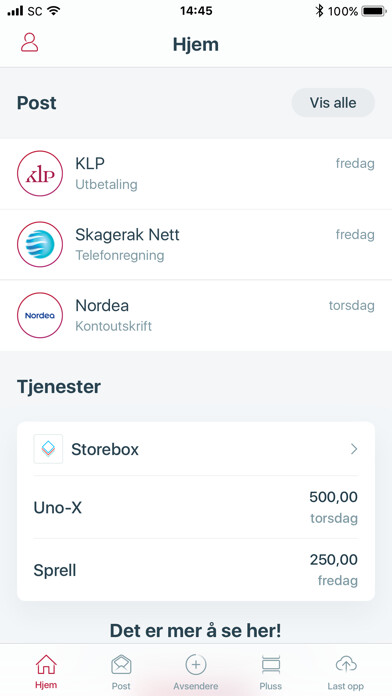The image size is (392, 696).
Task: Tap the KLP sender logo
Action: point(40,173)
